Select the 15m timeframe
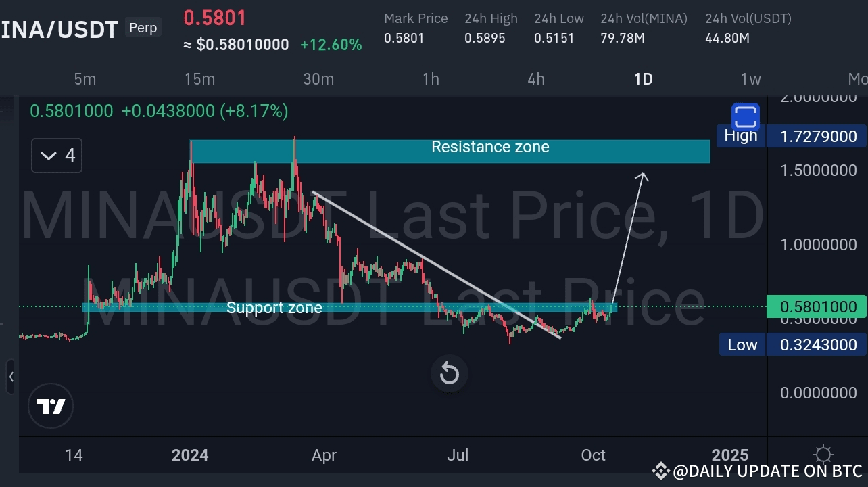 click(199, 79)
